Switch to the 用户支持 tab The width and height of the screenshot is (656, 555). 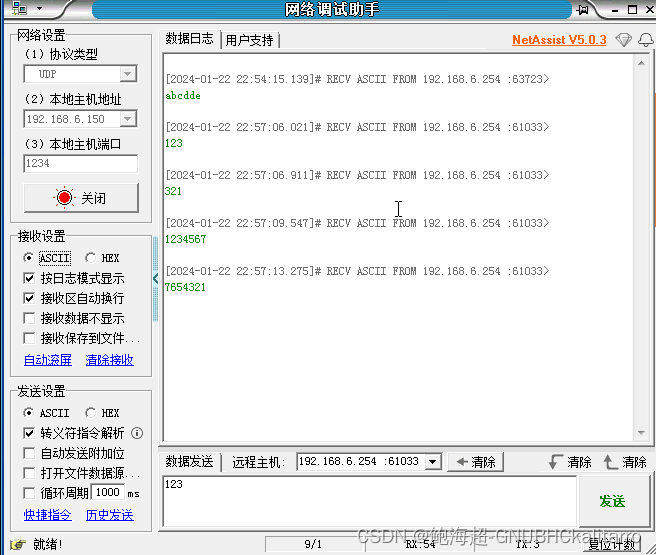pyautogui.click(x=249, y=40)
